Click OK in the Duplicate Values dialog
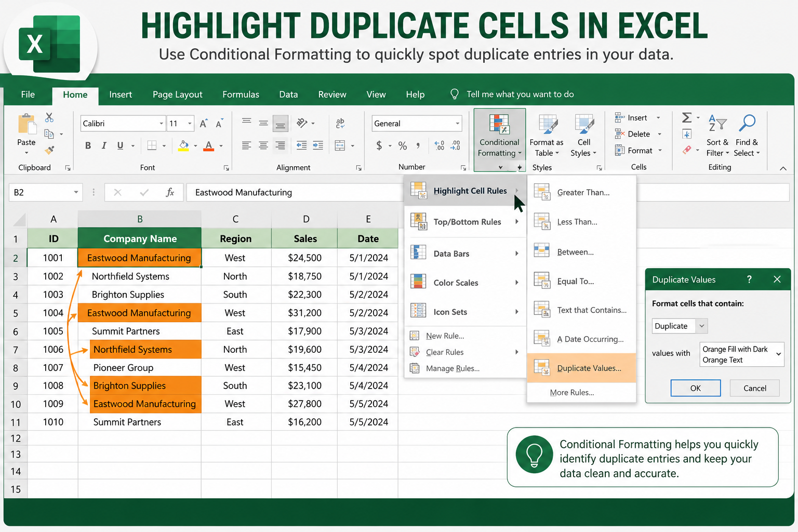798x532 pixels. 696,388
